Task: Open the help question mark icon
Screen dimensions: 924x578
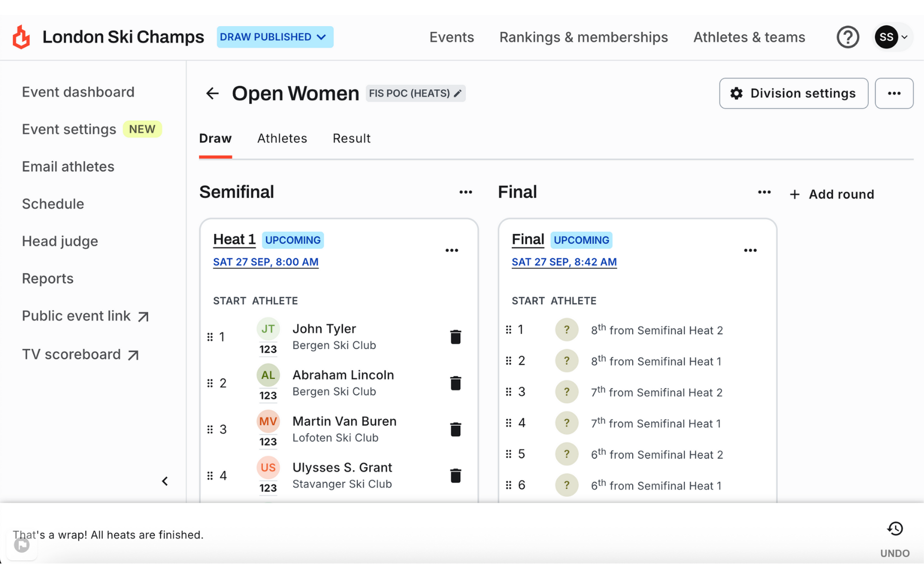Action: click(848, 37)
